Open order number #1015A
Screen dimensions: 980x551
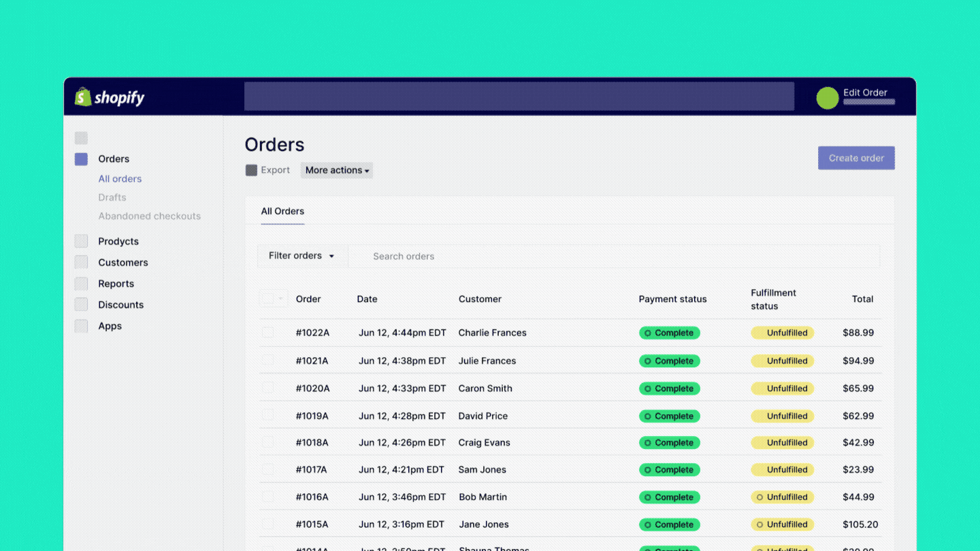coord(312,524)
